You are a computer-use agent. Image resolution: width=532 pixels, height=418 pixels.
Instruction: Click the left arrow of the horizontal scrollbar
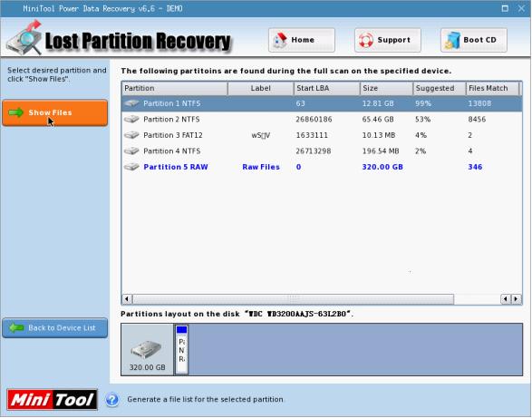127,299
